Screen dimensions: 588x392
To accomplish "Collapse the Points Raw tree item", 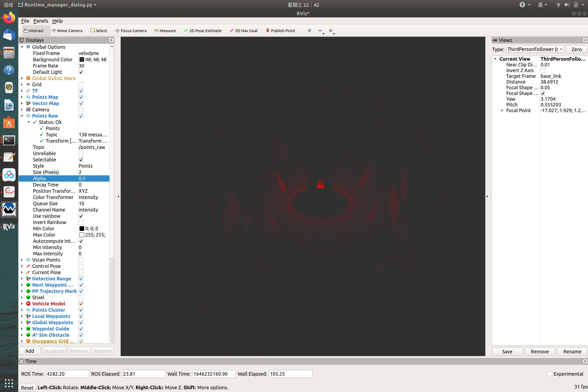I will click(22, 116).
